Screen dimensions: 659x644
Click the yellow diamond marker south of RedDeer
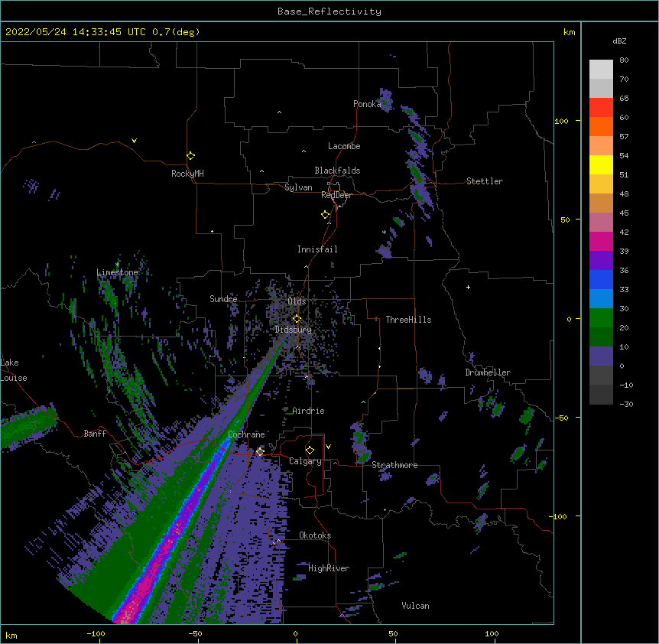pyautogui.click(x=325, y=215)
